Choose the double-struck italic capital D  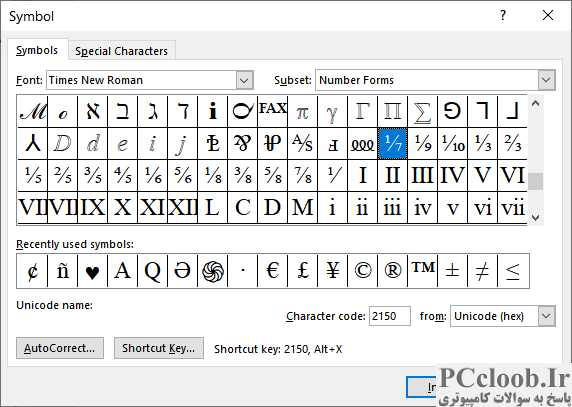click(x=63, y=143)
